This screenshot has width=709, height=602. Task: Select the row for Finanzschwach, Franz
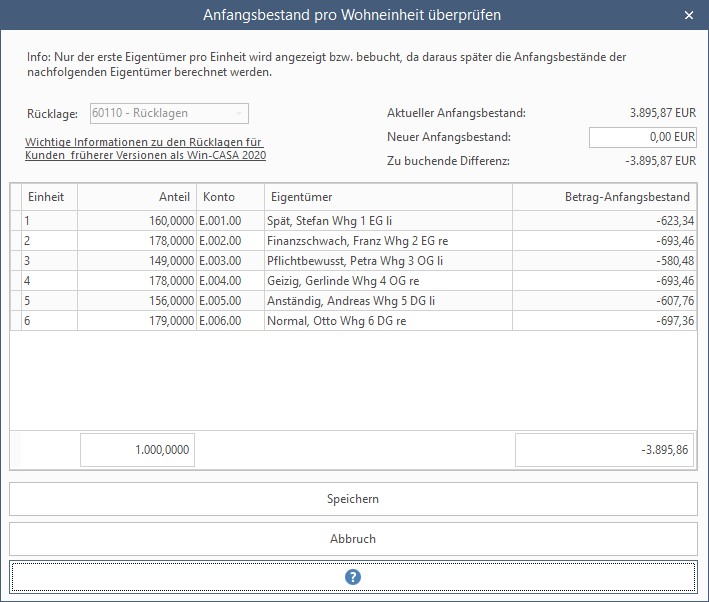click(x=388, y=241)
